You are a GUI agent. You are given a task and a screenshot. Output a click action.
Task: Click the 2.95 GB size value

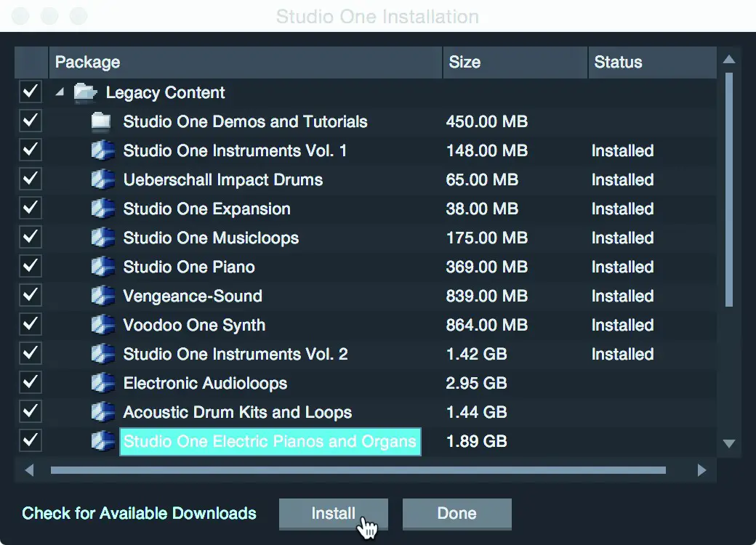[x=476, y=383]
